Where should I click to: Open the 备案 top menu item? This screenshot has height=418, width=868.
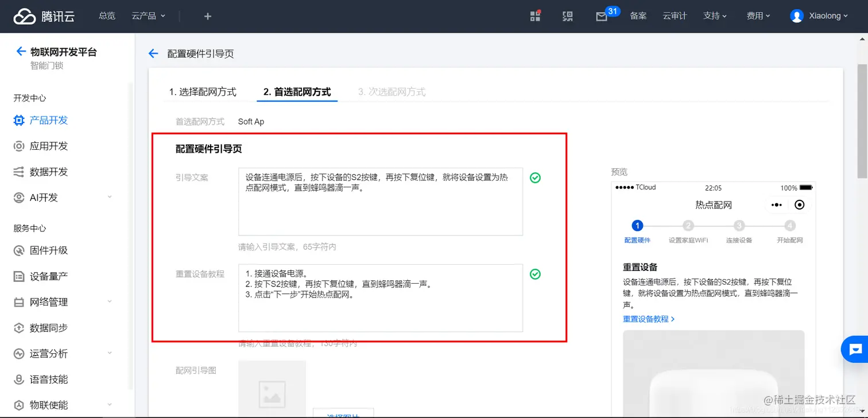pyautogui.click(x=638, y=16)
